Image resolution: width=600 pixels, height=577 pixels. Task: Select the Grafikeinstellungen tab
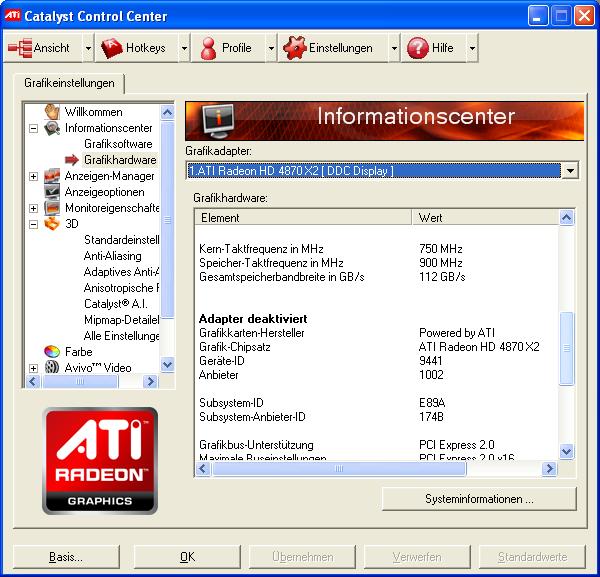tap(69, 83)
